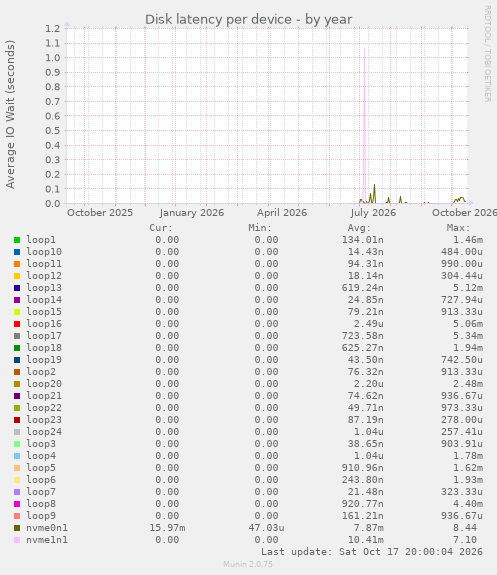The image size is (497, 575).
Task: Click the nvme0n1 olive legend swatch
Action: (17, 528)
